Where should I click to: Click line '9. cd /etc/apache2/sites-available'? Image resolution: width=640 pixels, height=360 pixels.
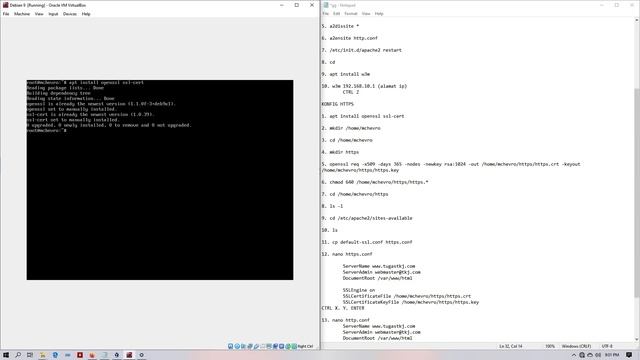367,218
